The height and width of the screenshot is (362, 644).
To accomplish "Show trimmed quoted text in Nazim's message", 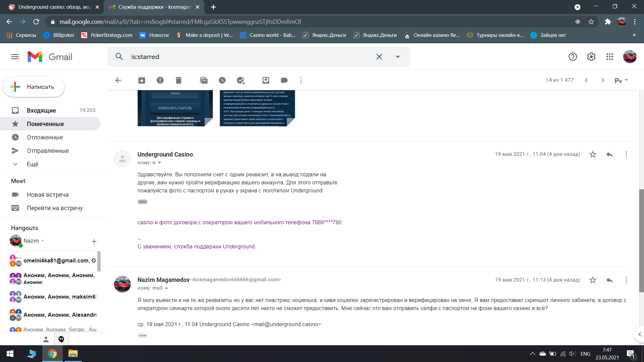I will click(143, 336).
